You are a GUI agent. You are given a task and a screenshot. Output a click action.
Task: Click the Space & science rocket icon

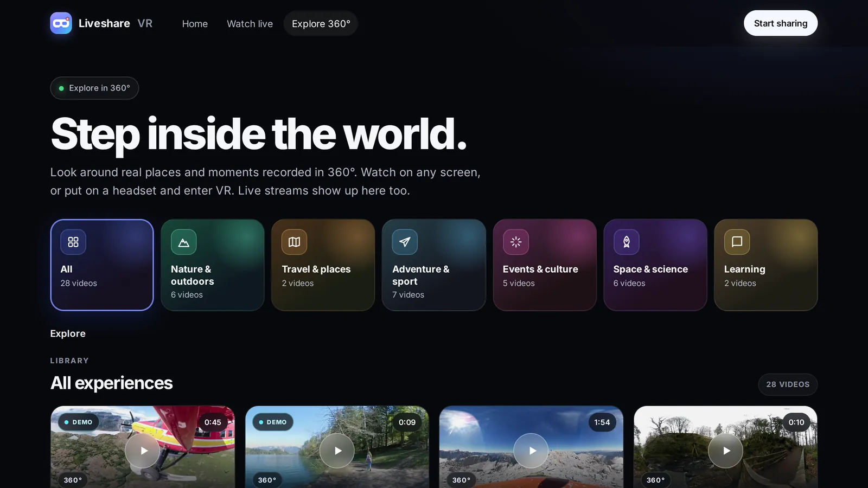point(627,242)
